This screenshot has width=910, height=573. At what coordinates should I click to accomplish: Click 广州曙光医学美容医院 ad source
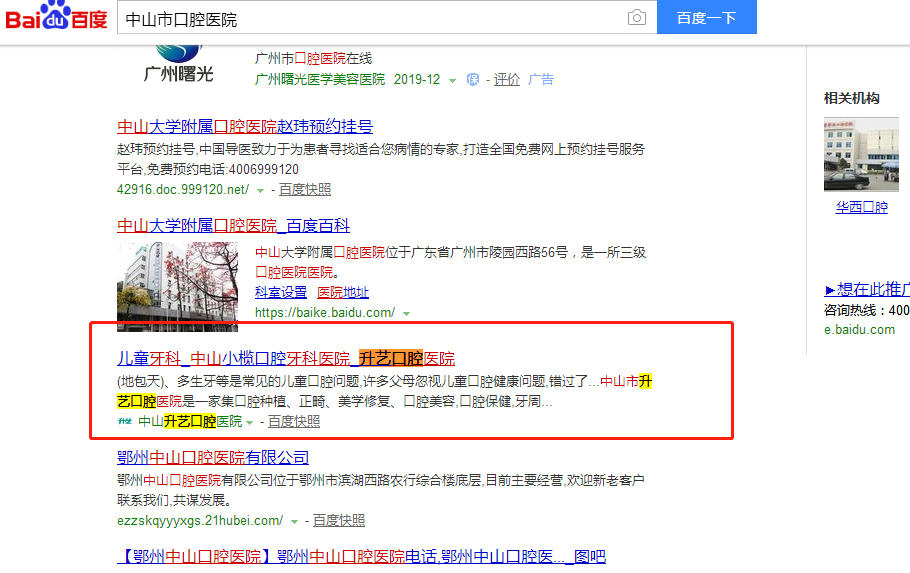(320, 80)
